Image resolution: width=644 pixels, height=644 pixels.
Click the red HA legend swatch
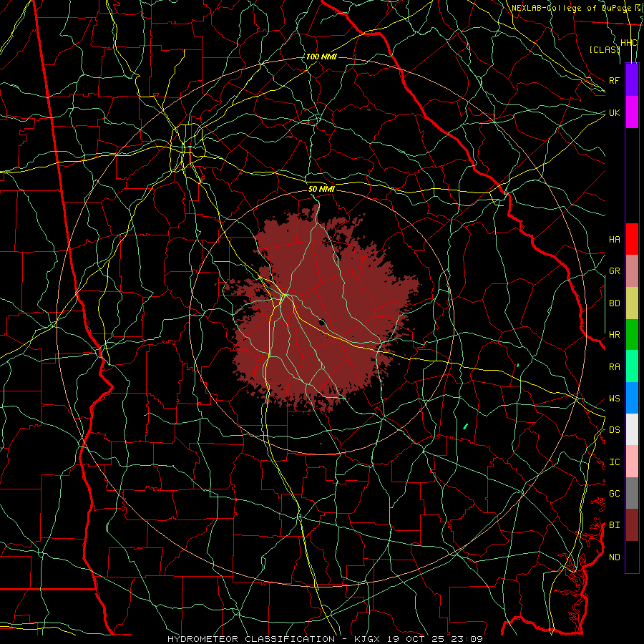click(x=632, y=239)
